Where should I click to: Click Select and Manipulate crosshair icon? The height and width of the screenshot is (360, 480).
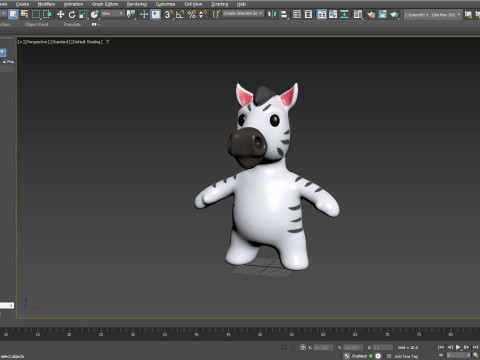(144, 14)
